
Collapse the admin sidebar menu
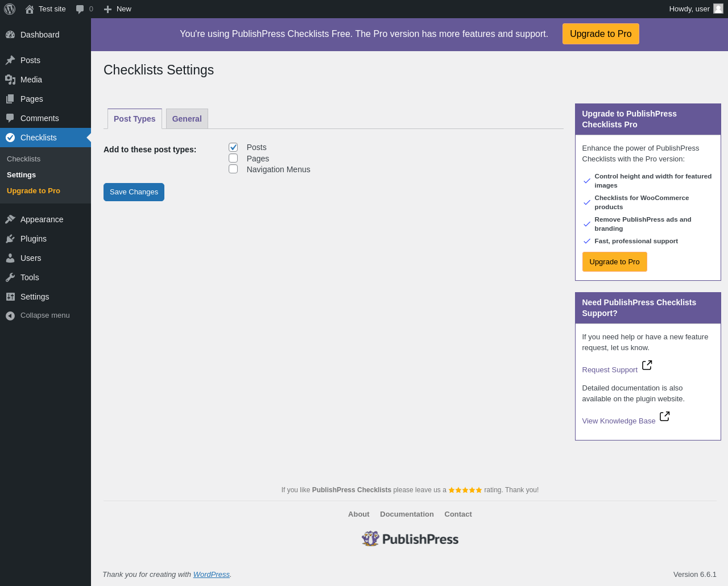[x=45, y=315]
